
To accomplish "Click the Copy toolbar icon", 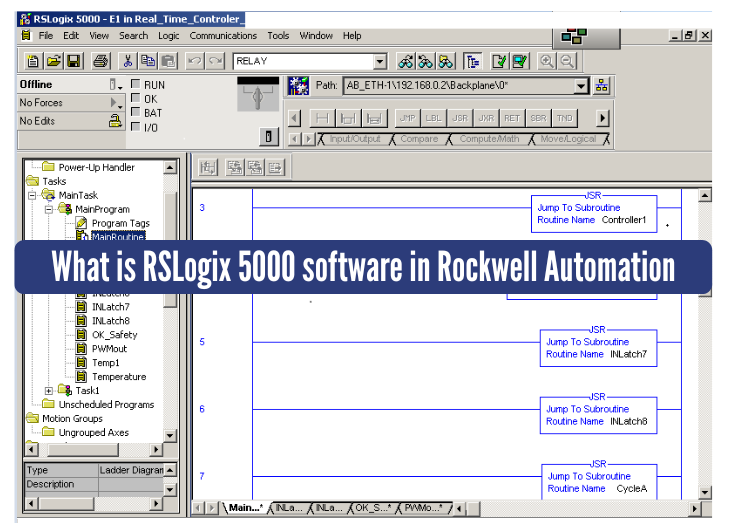I will pos(148,61).
